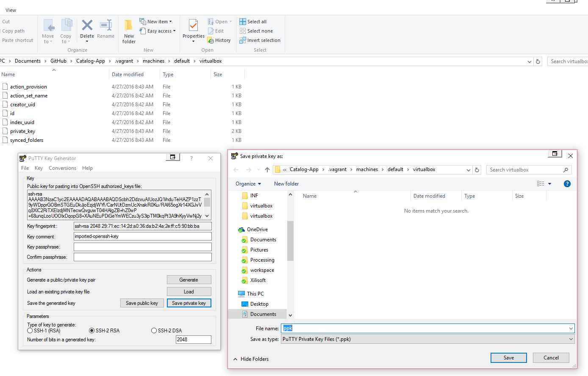
Task: Click Select none in the ribbon
Action: [x=256, y=31]
